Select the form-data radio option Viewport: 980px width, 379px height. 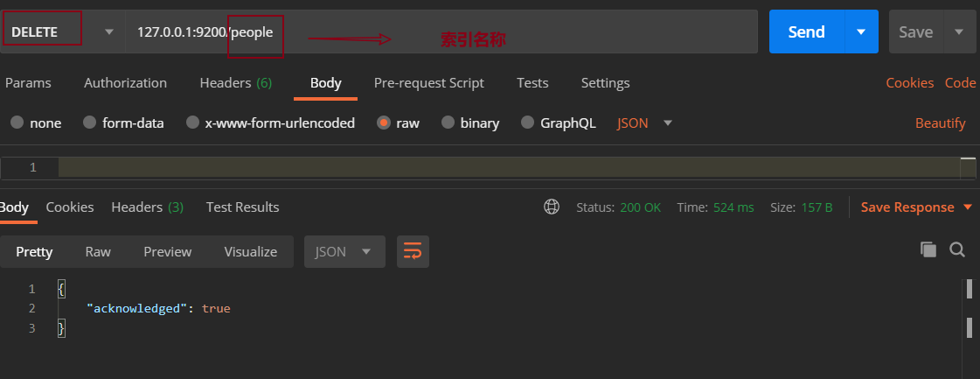pyautogui.click(x=90, y=123)
